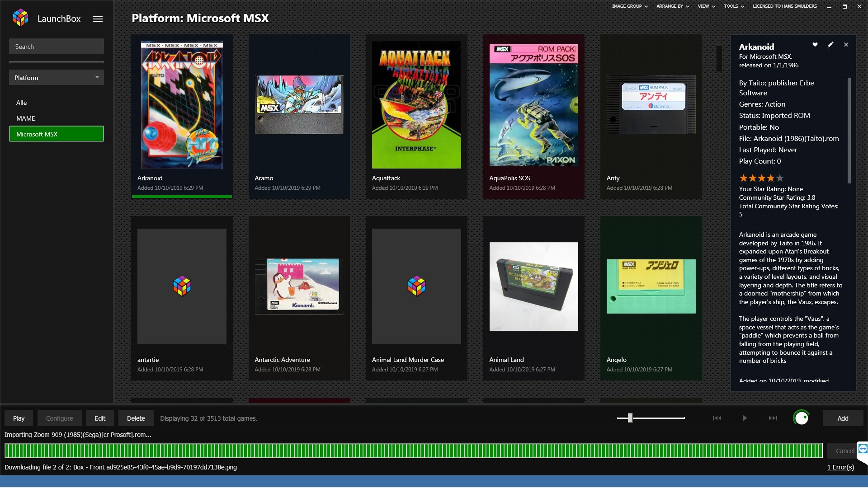
Task: Mark Arkanoid as favorite with heart icon
Action: [x=815, y=45]
